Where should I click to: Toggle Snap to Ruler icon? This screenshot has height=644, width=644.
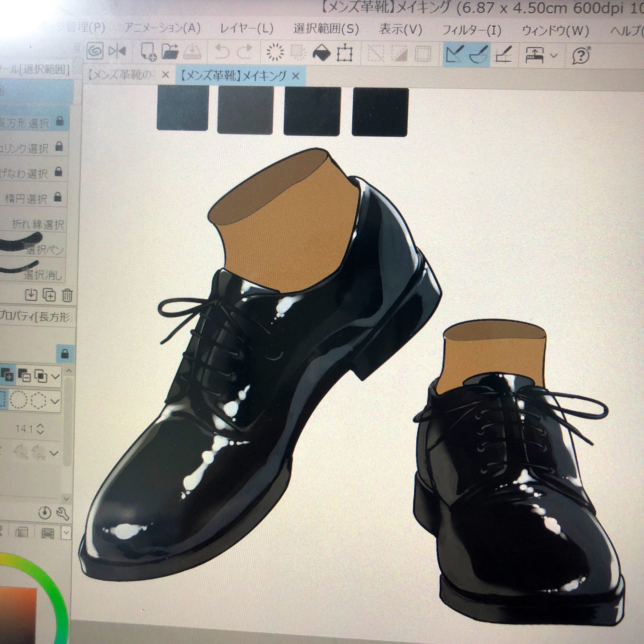[x=455, y=54]
